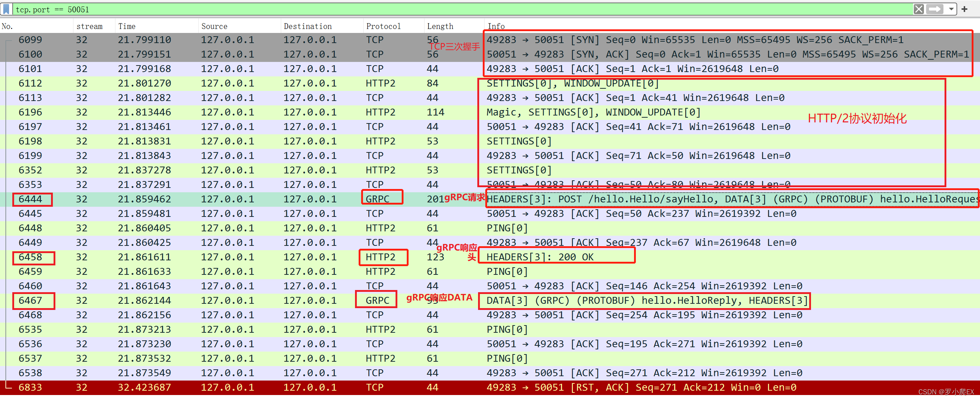Click the Length column header

440,26
